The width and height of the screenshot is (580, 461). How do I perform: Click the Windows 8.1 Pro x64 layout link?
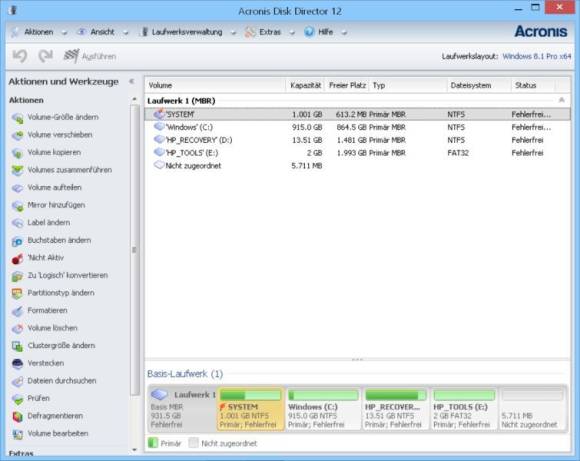(537, 57)
